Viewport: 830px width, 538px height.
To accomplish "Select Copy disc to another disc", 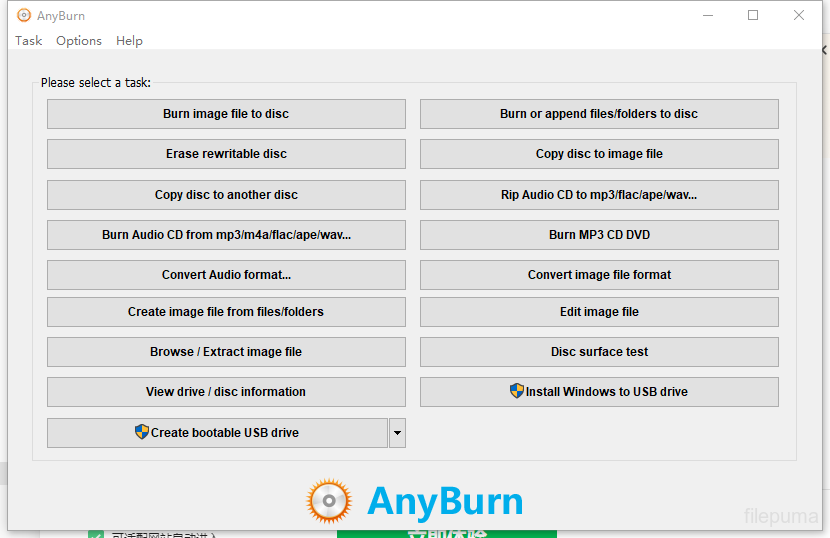I will click(226, 195).
